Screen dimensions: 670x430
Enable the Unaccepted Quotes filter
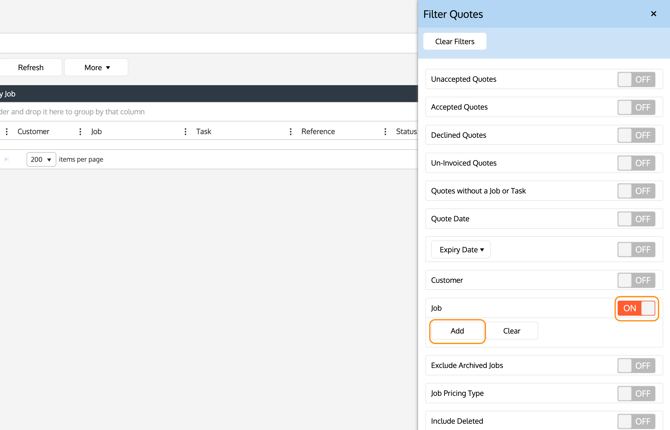click(636, 79)
